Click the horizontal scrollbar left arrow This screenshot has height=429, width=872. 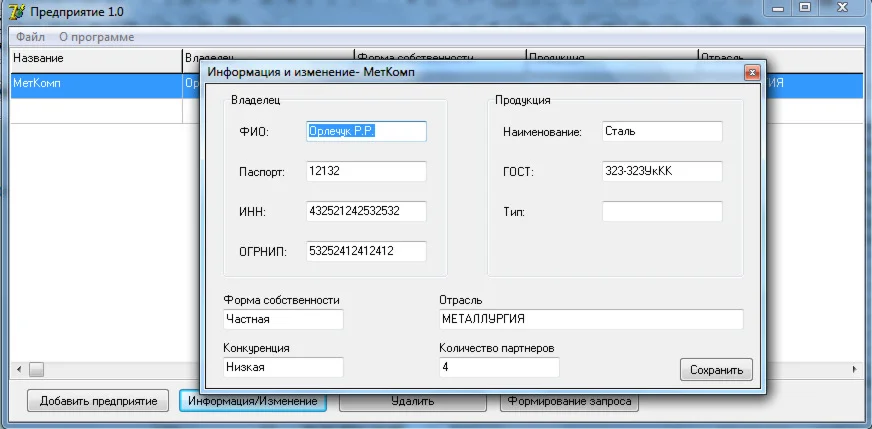[x=19, y=369]
